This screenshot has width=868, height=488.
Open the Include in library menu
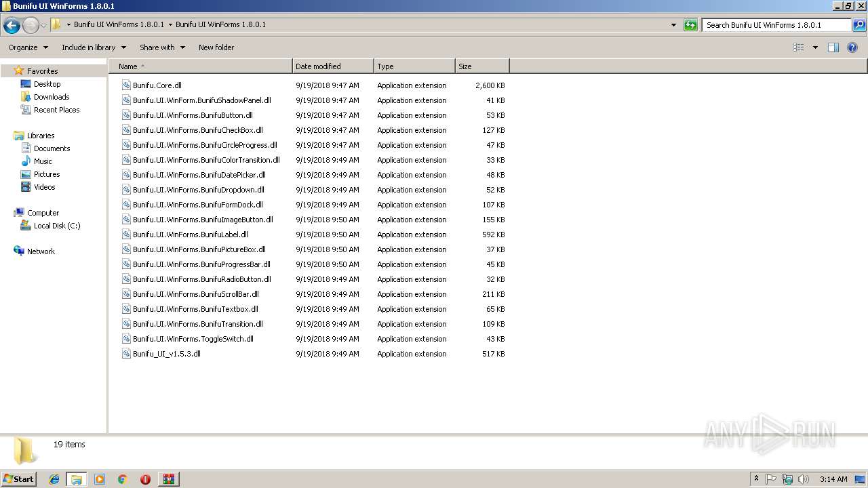click(94, 47)
